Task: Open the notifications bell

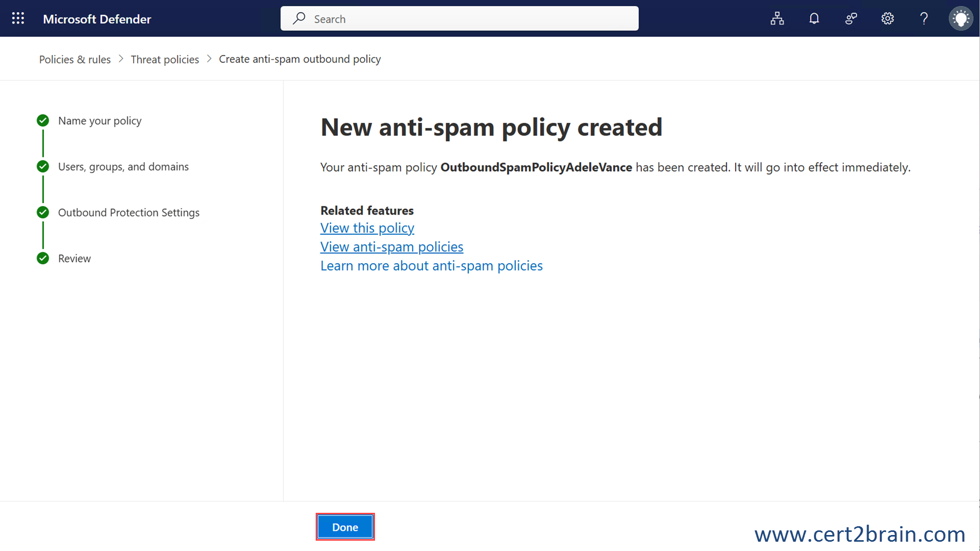Action: point(814,19)
